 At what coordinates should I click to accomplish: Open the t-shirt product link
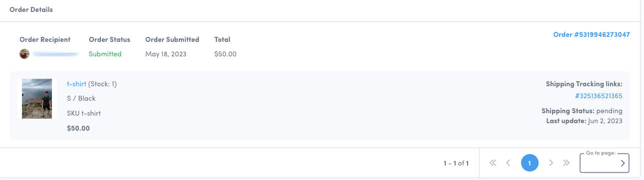[76, 84]
